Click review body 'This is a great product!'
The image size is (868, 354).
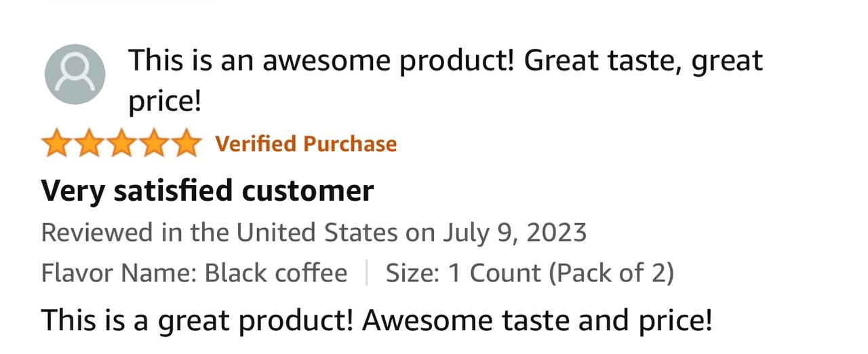pos(197,320)
